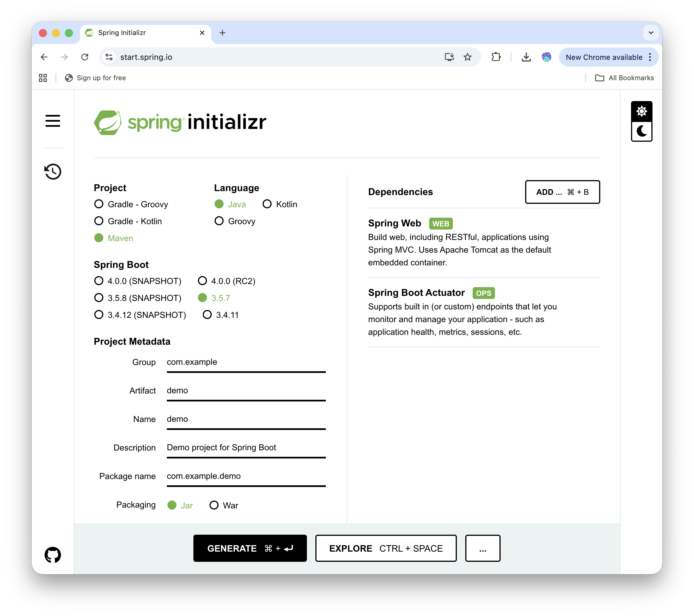Open Chrome extensions puzzle icon
This screenshot has height=616, width=694.
496,57
